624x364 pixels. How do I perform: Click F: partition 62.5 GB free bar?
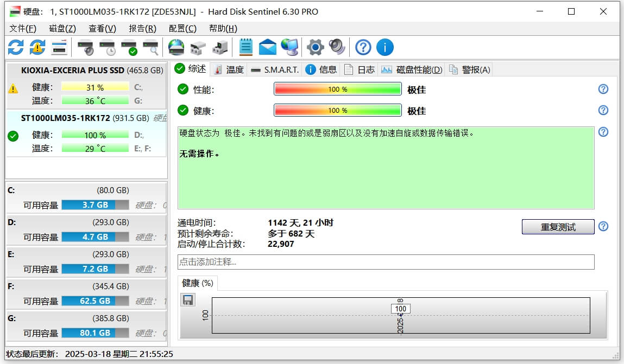(95, 301)
